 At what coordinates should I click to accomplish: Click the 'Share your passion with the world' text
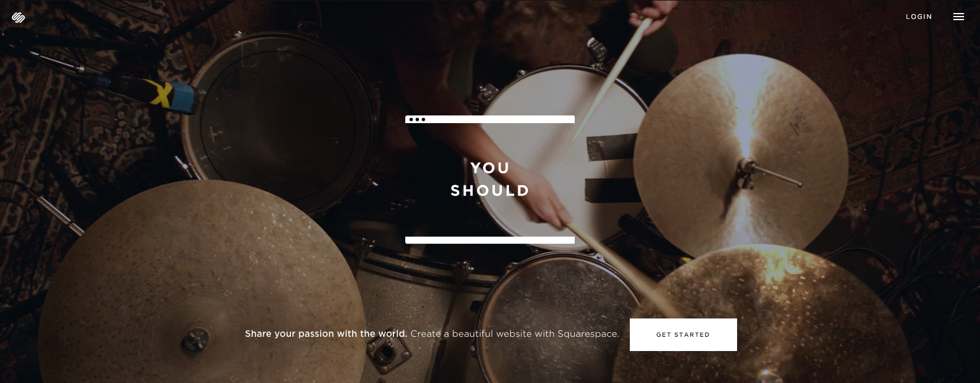pos(326,334)
